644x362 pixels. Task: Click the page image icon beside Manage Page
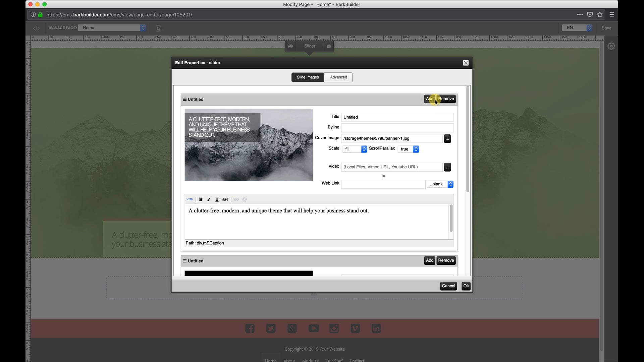coord(159,28)
